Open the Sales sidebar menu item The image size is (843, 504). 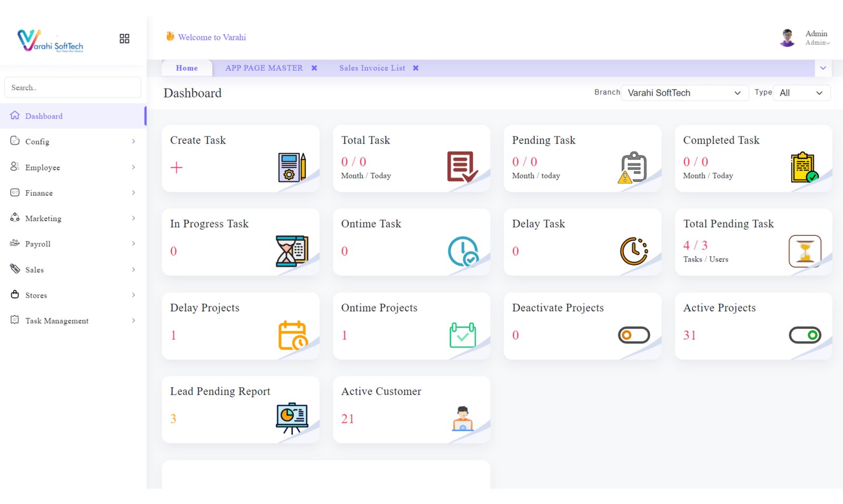[x=73, y=269]
